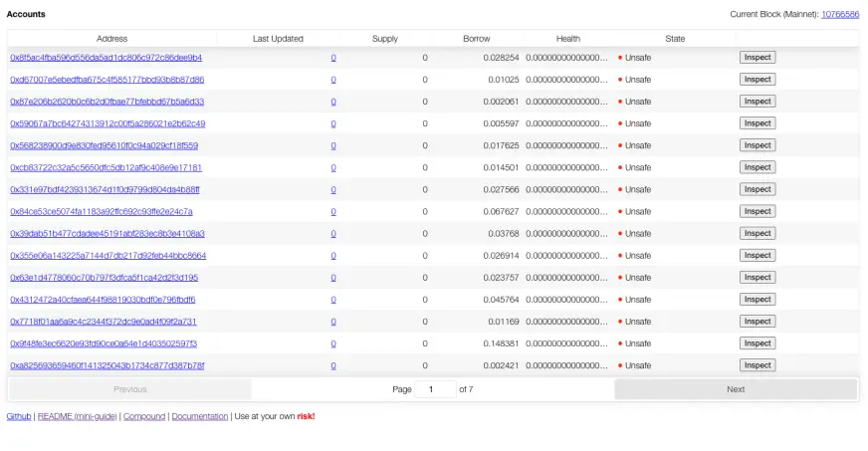Select the borrow value 0.067627
The width and height of the screenshot is (868, 451).
(x=501, y=211)
